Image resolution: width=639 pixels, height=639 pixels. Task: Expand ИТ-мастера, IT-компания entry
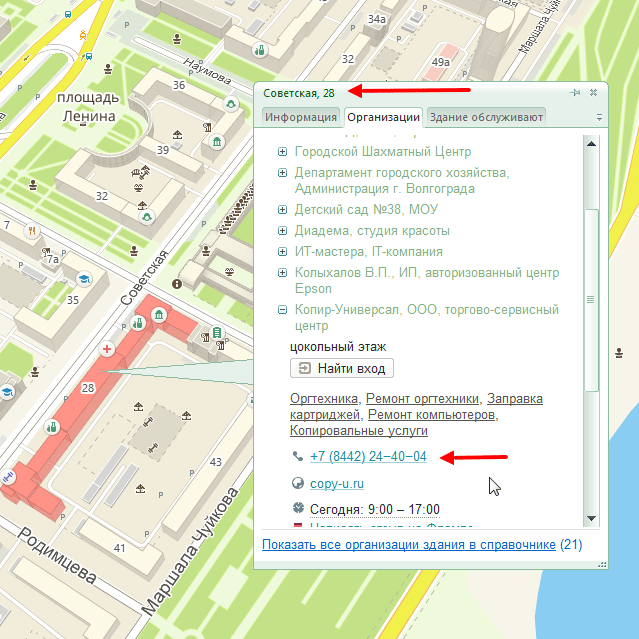click(x=282, y=252)
